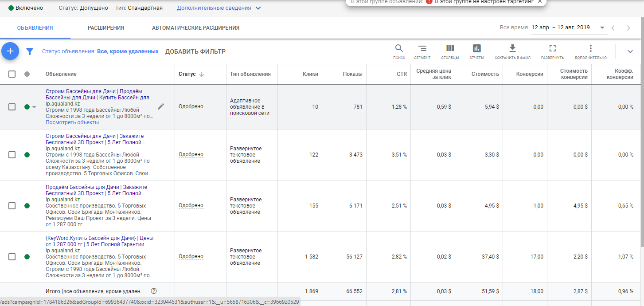
Task: Select checkbox of the {KeyWord:Купить Бассейн} ad
Action: [x=12, y=257]
